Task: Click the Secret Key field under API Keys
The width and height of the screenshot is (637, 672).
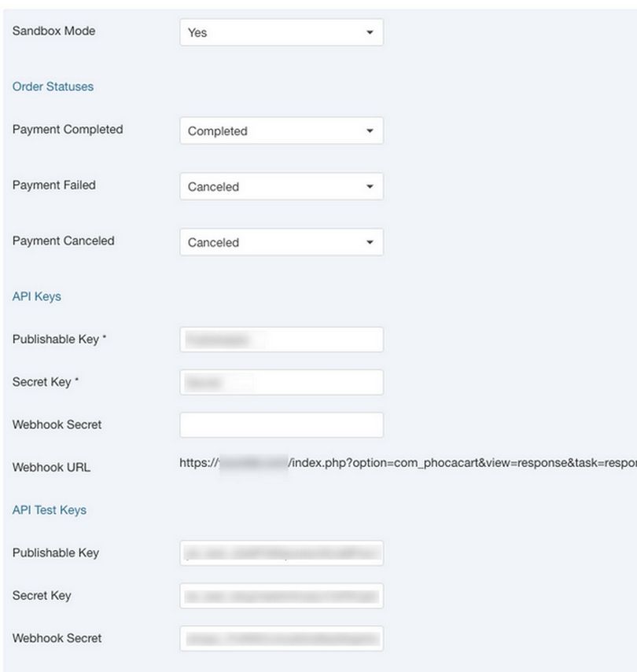Action: 281,383
